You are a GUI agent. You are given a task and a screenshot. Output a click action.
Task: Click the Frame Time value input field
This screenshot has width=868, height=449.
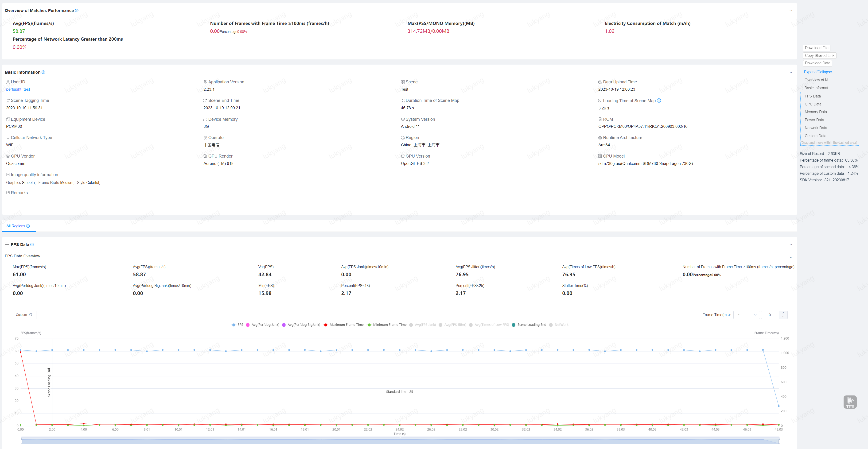pyautogui.click(x=770, y=315)
